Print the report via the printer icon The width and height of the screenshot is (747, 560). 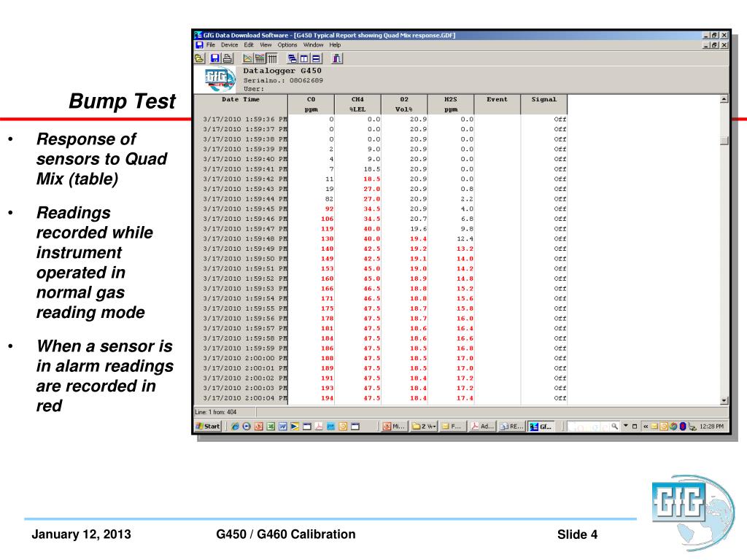click(x=227, y=58)
